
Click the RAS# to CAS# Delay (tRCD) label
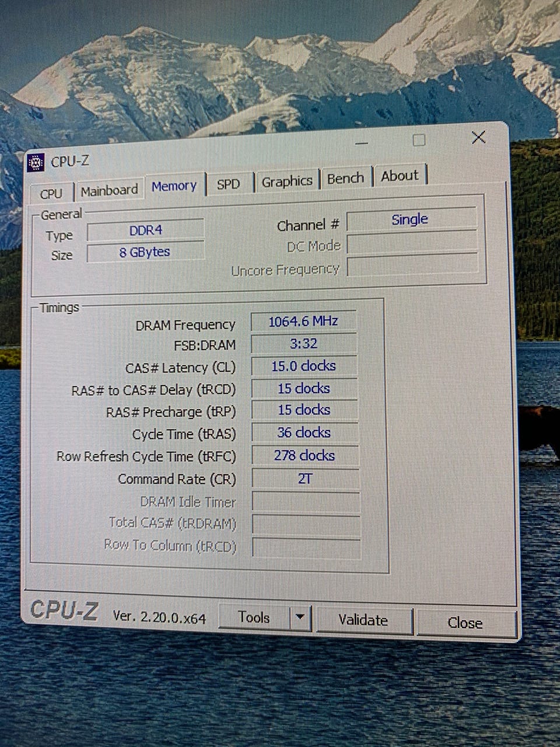[x=154, y=390]
